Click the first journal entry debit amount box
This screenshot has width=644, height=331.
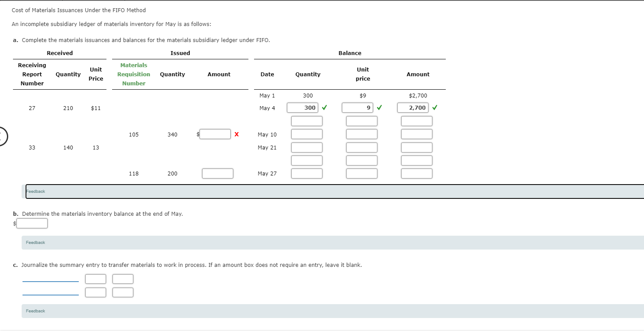click(x=96, y=279)
